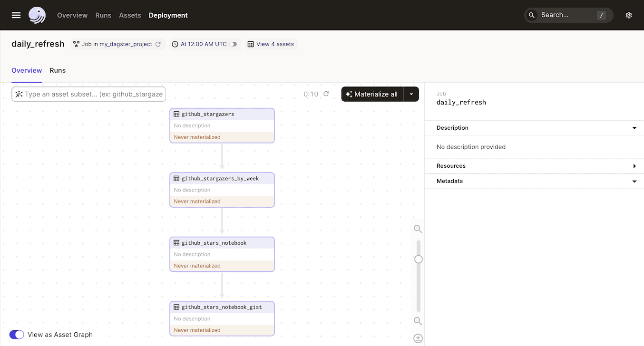The height and width of the screenshot is (346, 644).
Task: Click Never materialized status on github_stargazers
Action: click(197, 137)
